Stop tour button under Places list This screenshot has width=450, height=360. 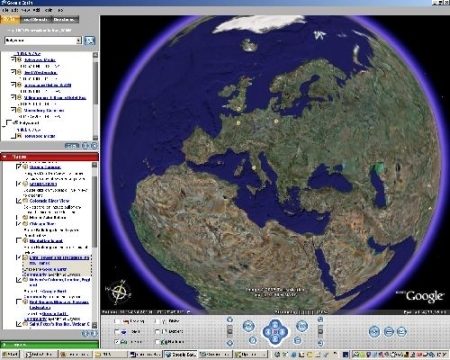(x=94, y=333)
